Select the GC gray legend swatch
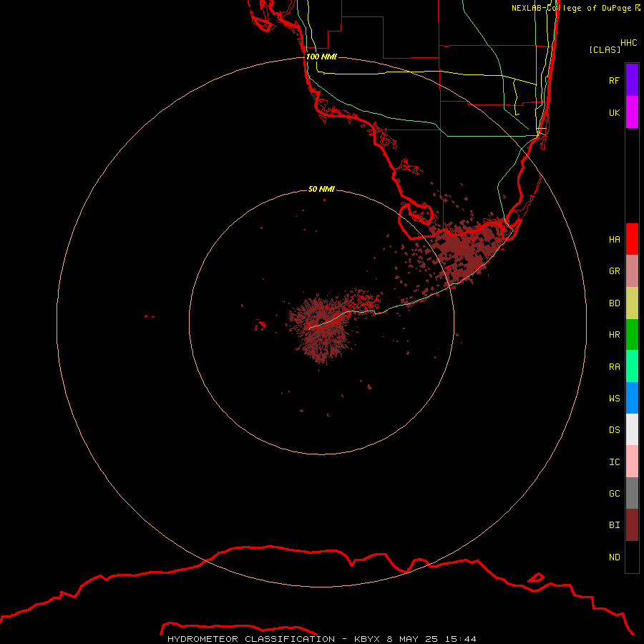 [632, 493]
